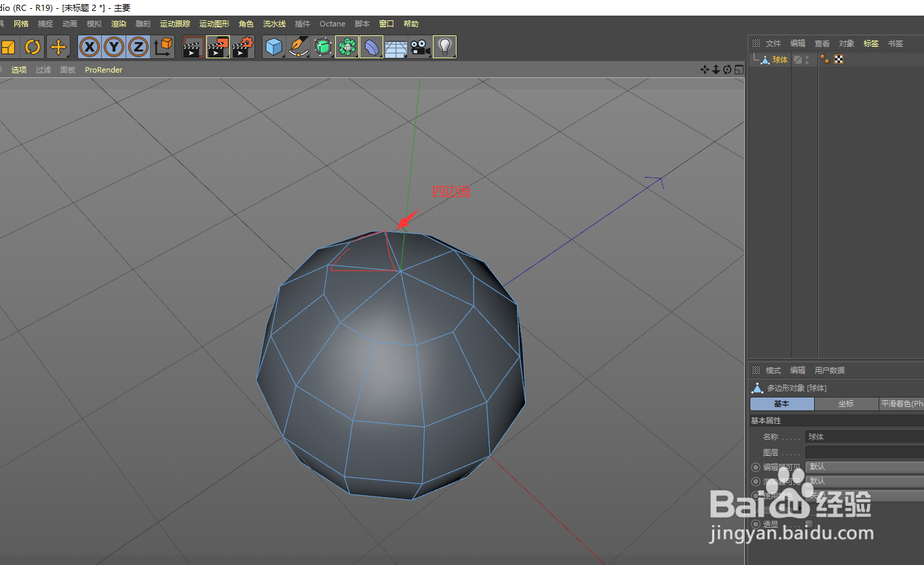Select the 球体 object in the object manager
This screenshot has width=924, height=565.
[779, 59]
